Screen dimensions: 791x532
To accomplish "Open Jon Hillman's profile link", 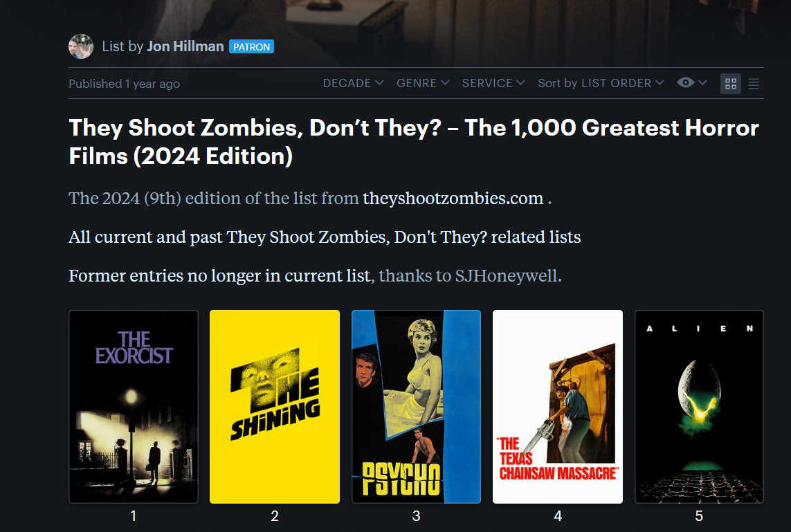I will 185,46.
